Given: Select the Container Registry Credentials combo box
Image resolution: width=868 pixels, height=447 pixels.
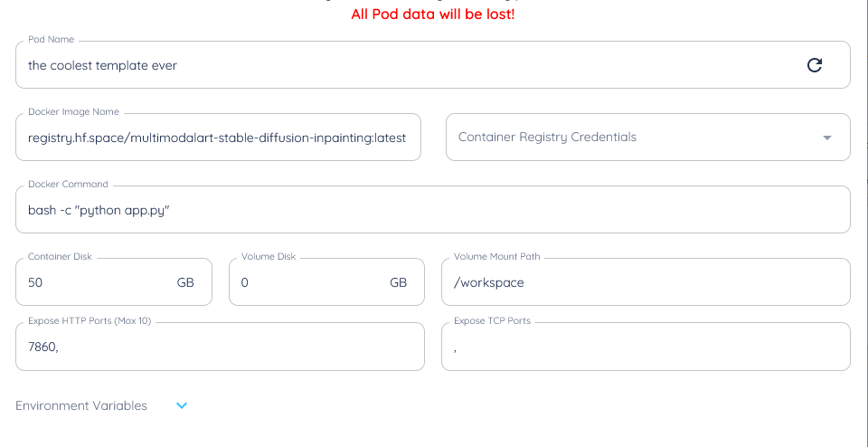Looking at the screenshot, I should pos(647,138).
